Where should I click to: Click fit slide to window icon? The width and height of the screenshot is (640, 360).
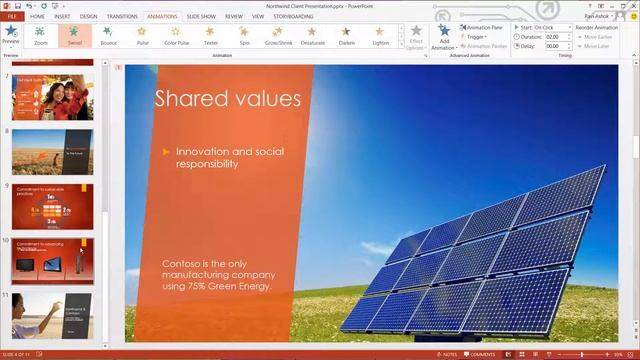pyautogui.click(x=631, y=355)
